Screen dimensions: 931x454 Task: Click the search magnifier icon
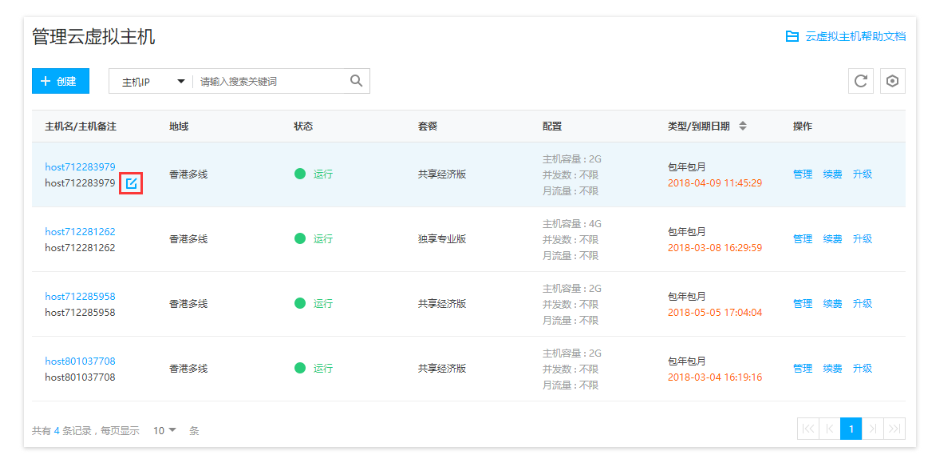click(356, 81)
